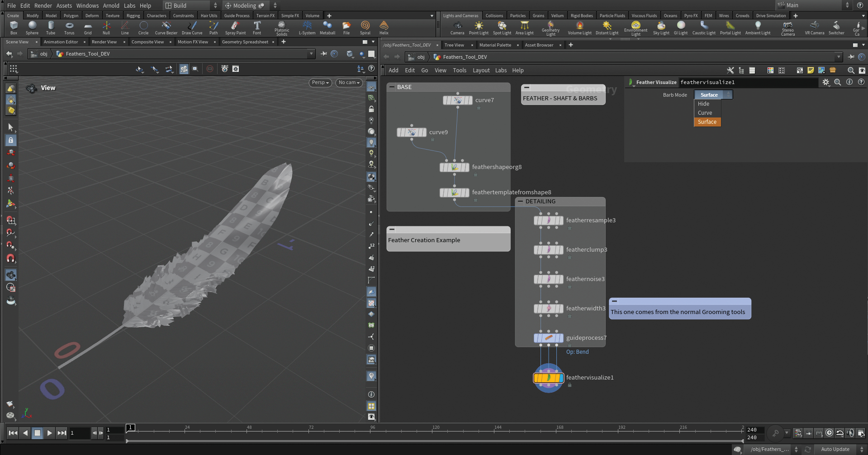Select the Spray Paint tool
Screen dimensions: 868x455
coord(235,28)
